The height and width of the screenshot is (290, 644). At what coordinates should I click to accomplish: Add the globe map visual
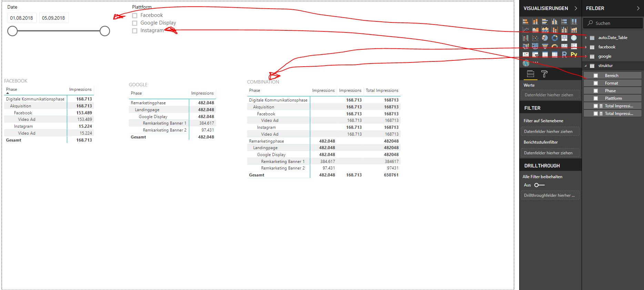coord(574,38)
